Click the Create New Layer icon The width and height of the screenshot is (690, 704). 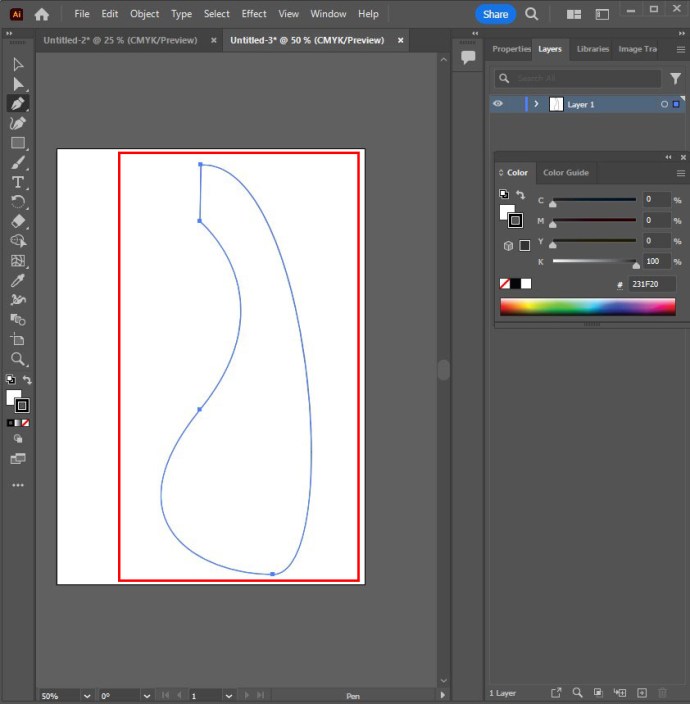(642, 693)
